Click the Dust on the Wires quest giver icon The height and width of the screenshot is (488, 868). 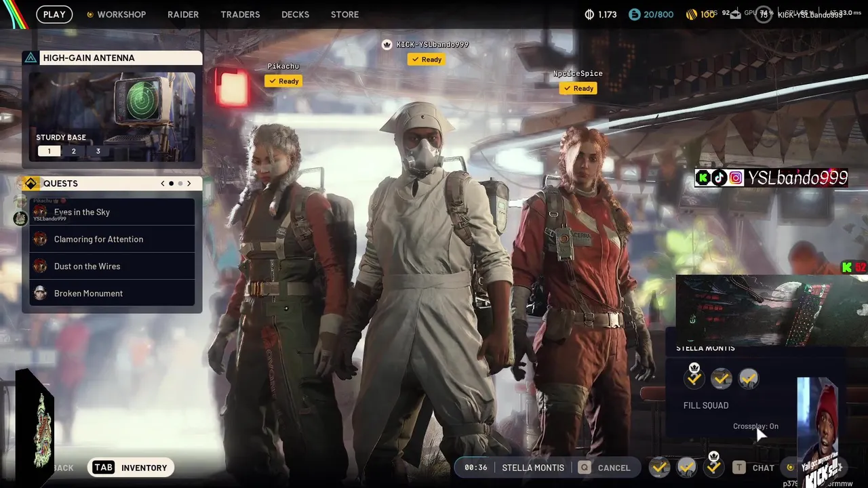pos(40,266)
